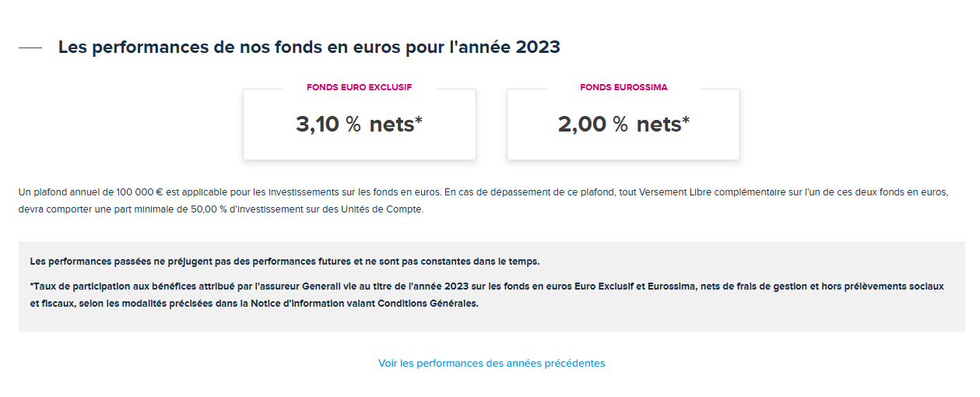Click the dash line before the heading
This screenshot has height=397, width=980.
click(x=30, y=47)
